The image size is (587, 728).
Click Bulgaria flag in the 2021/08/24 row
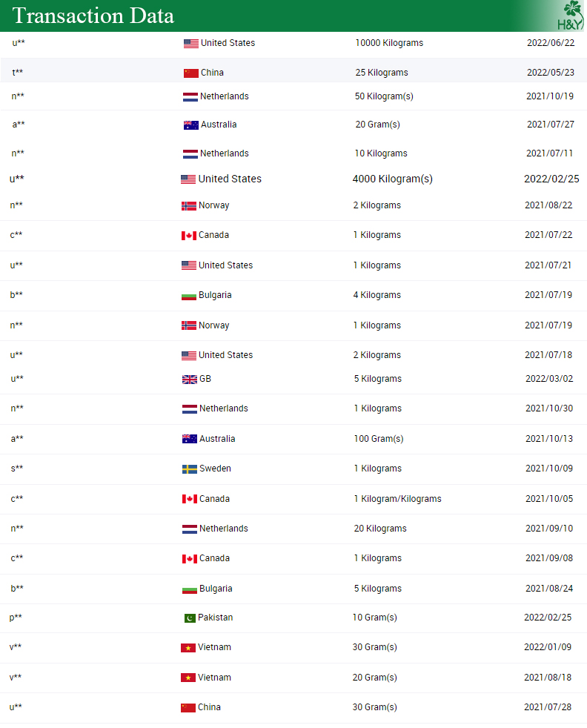(190, 589)
